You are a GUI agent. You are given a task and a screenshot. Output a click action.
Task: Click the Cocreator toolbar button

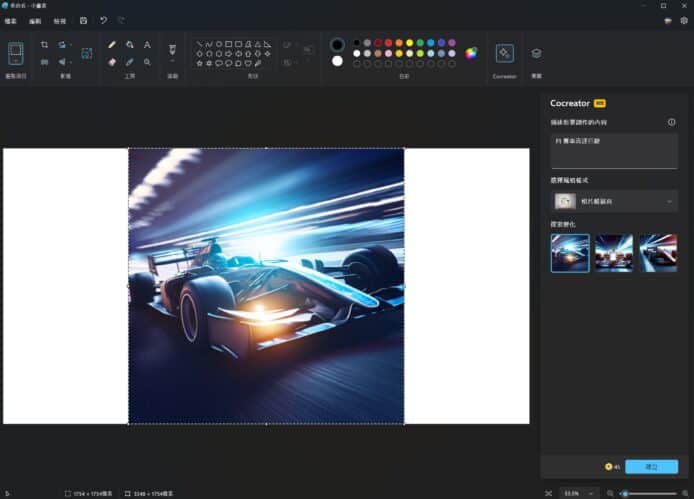pos(505,53)
